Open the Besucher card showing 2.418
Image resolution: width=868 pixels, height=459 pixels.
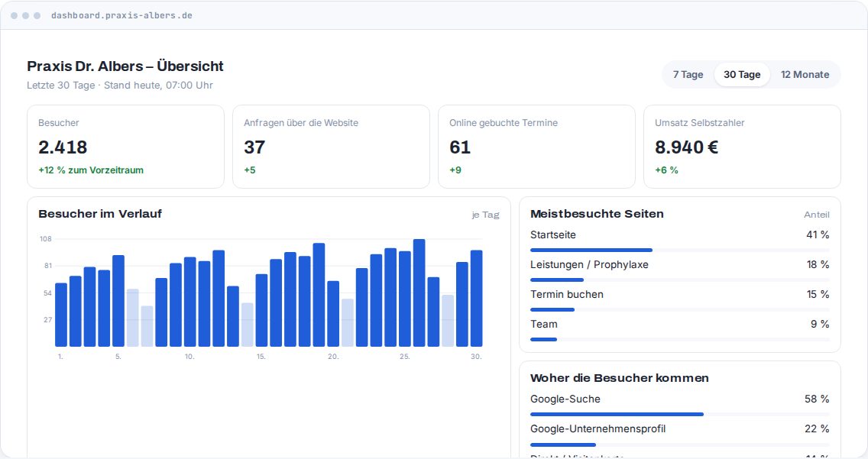(125, 147)
